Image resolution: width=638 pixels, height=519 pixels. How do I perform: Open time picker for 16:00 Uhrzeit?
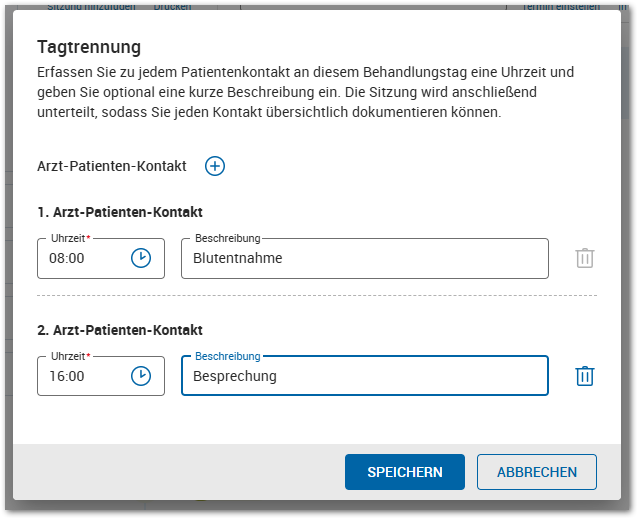(x=141, y=376)
